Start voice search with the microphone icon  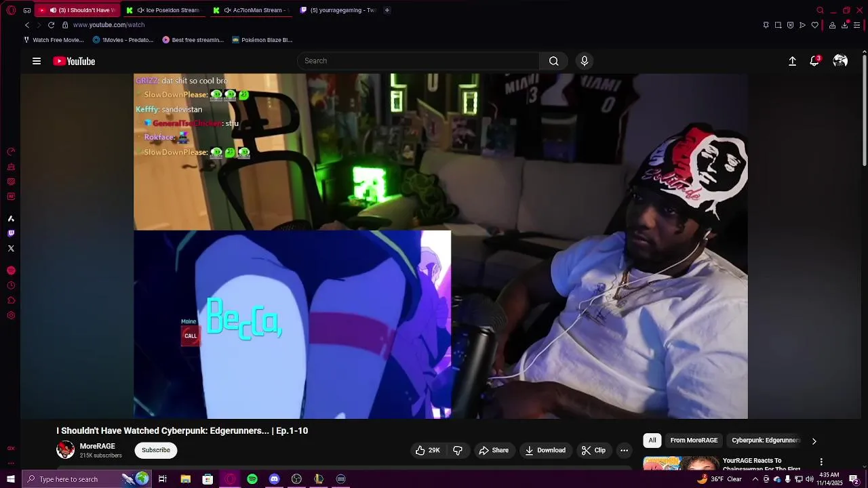point(585,61)
